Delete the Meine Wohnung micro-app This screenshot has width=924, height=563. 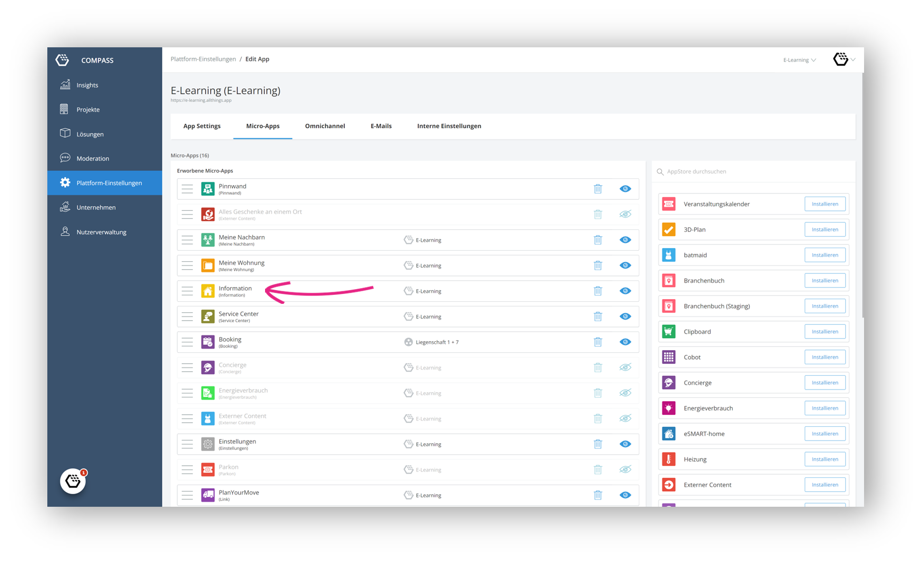click(598, 265)
